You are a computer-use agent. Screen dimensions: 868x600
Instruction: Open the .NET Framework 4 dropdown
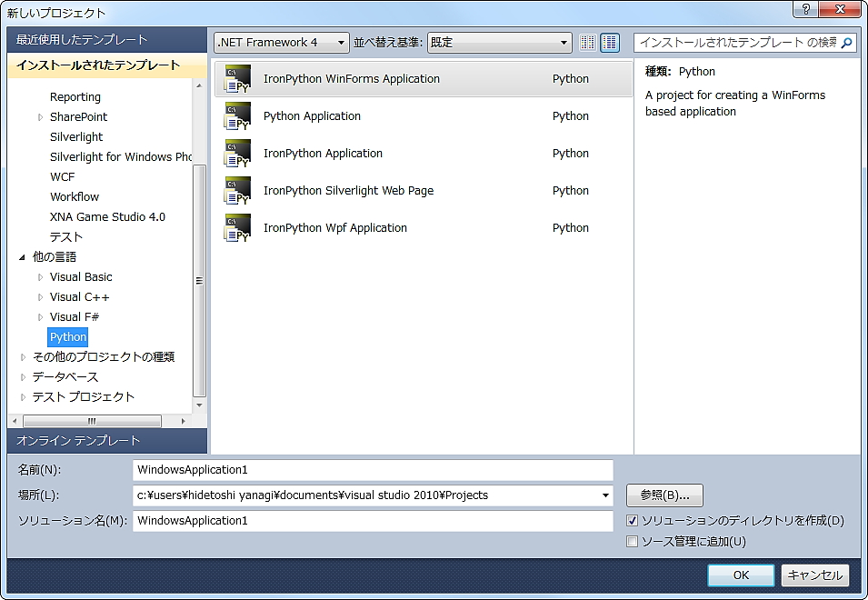click(282, 43)
